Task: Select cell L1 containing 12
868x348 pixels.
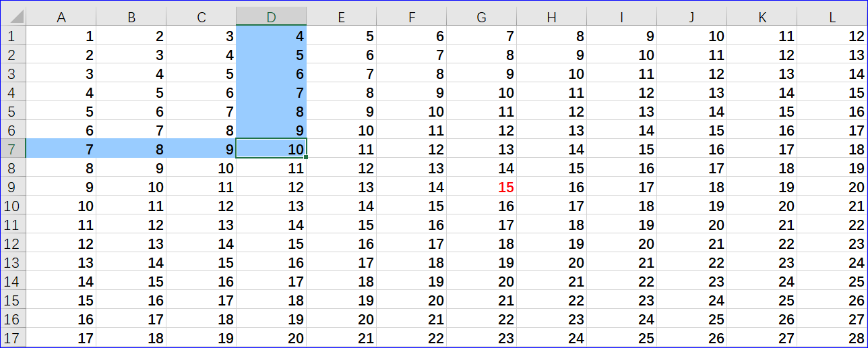Action: click(832, 36)
